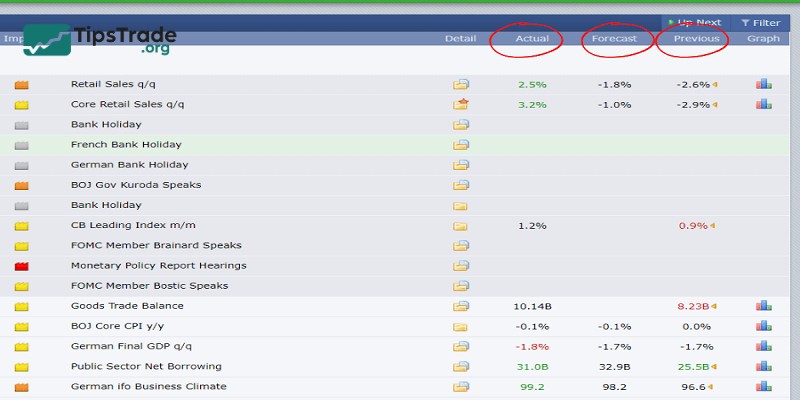
Task: Click red impact icon for Monetary Policy Report Hearings
Action: click(x=22, y=266)
